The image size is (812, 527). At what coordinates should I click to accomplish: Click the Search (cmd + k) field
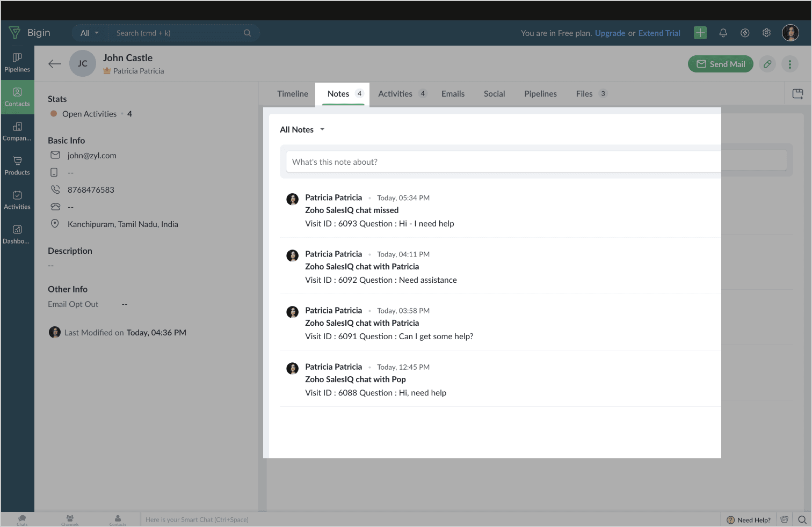177,33
